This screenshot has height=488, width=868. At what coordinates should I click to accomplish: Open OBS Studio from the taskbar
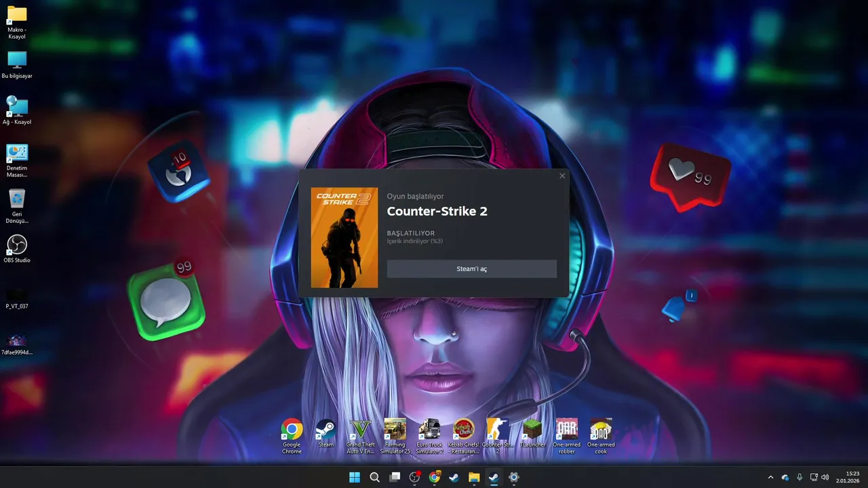(414, 477)
